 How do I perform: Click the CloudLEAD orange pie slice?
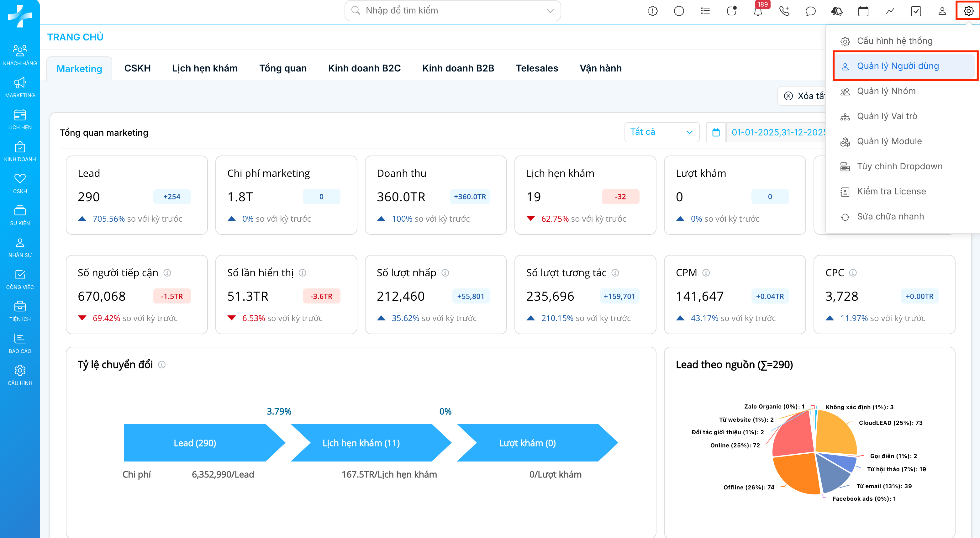[x=835, y=432]
